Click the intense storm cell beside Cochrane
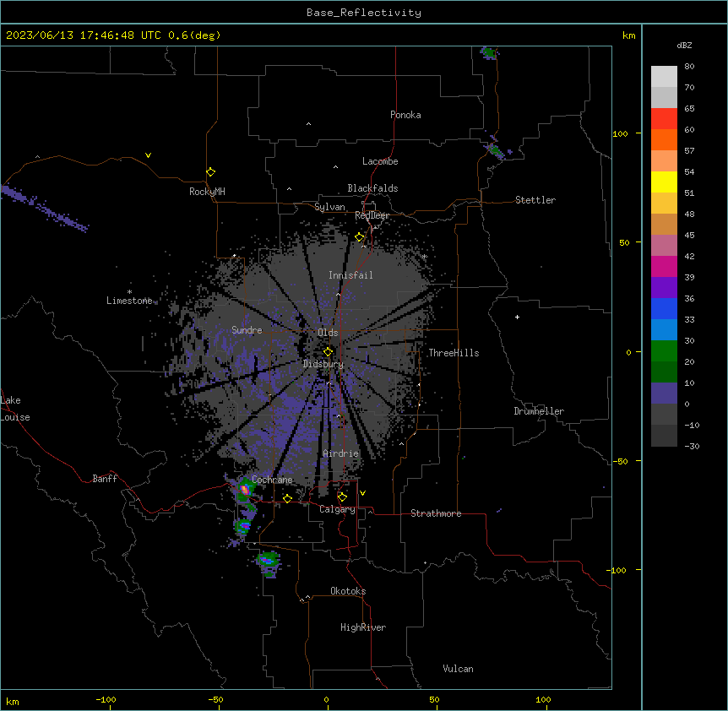Viewport: 728px width, 711px height. [x=245, y=489]
